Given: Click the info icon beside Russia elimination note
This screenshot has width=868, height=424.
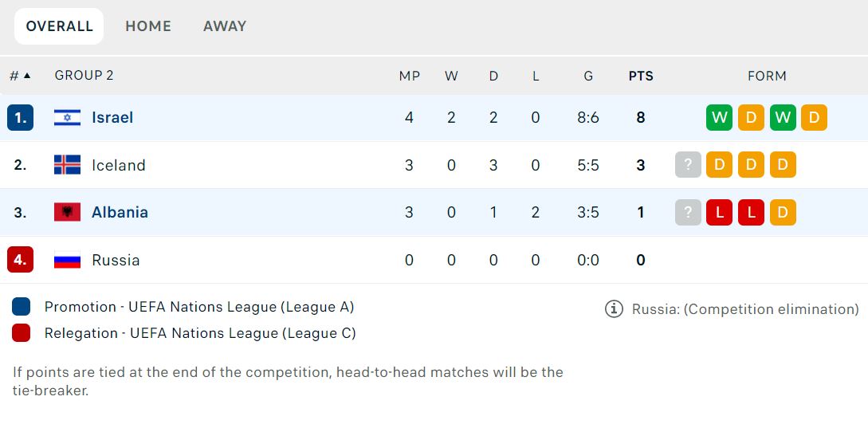Looking at the screenshot, I should 614,309.
